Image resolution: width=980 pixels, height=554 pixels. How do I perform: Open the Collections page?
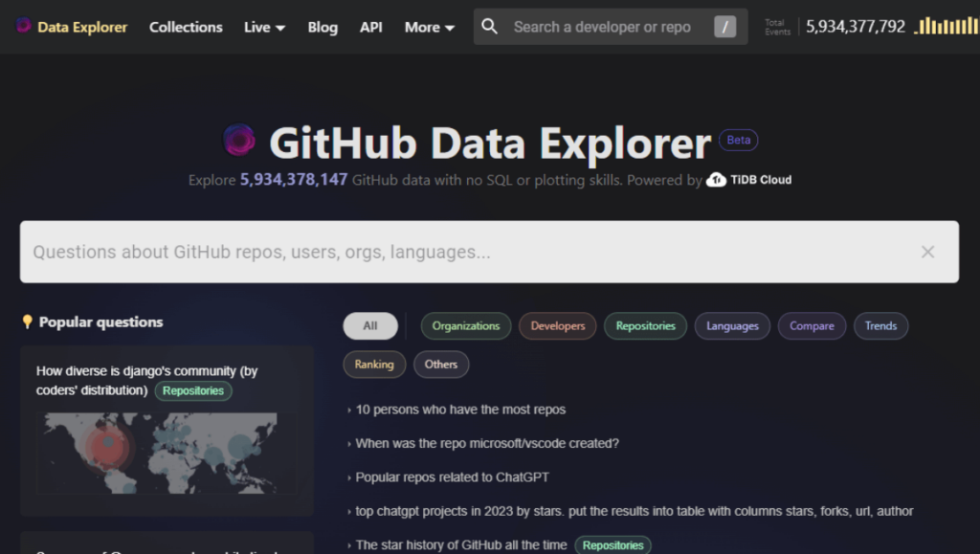coord(186,27)
